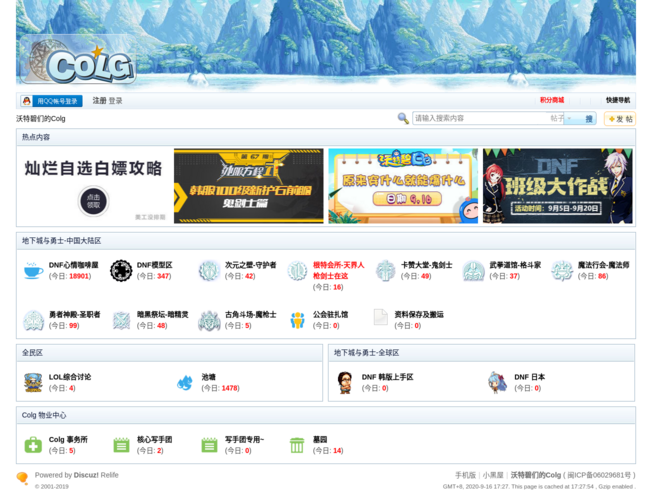The width and height of the screenshot is (650, 500).
Task: Click the QQ account login button
Action: click(x=52, y=101)
